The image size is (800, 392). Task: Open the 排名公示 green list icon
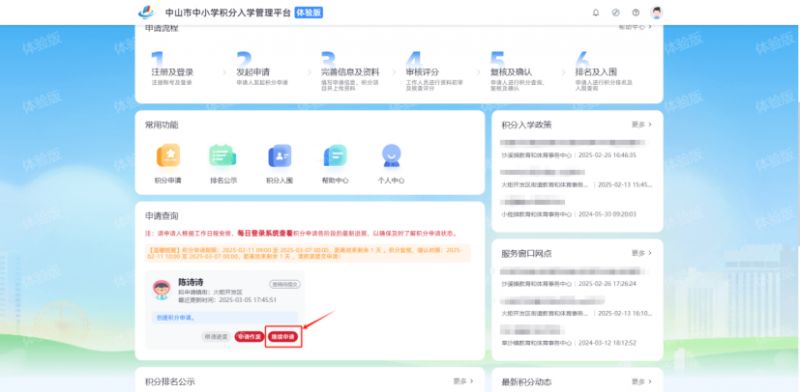[x=223, y=156]
